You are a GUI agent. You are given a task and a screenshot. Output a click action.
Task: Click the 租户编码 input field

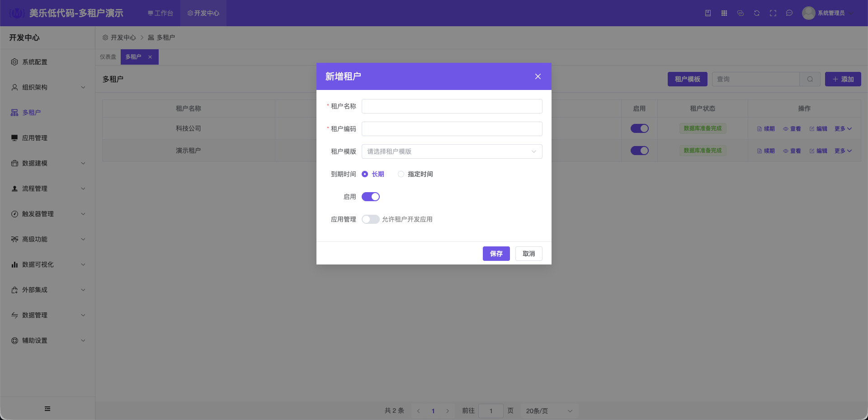(452, 129)
